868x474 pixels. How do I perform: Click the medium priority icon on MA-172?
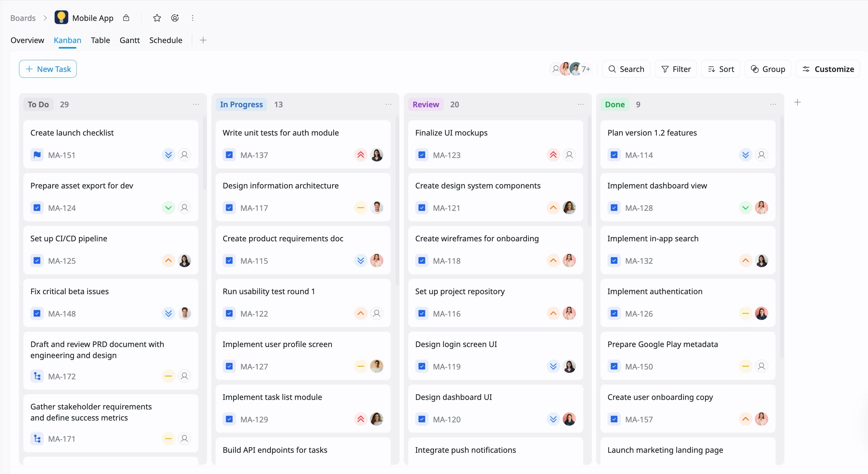click(x=169, y=376)
